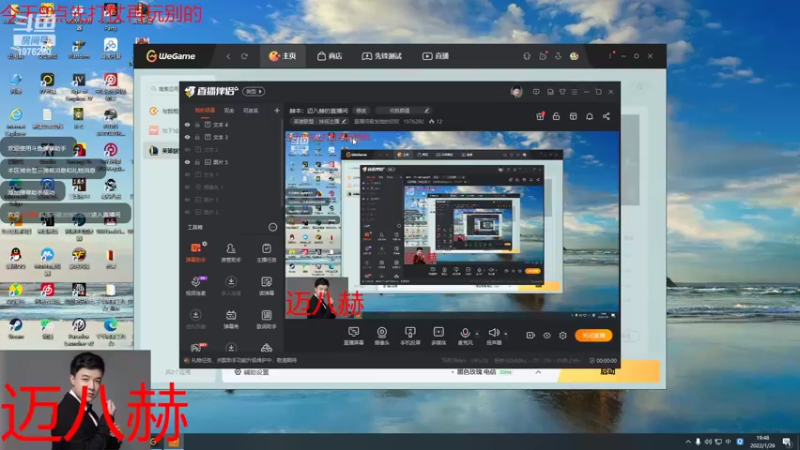The width and height of the screenshot is (800, 450).
Task: Toggle visibility of 摄像头 1 layer
Action: coord(187,187)
